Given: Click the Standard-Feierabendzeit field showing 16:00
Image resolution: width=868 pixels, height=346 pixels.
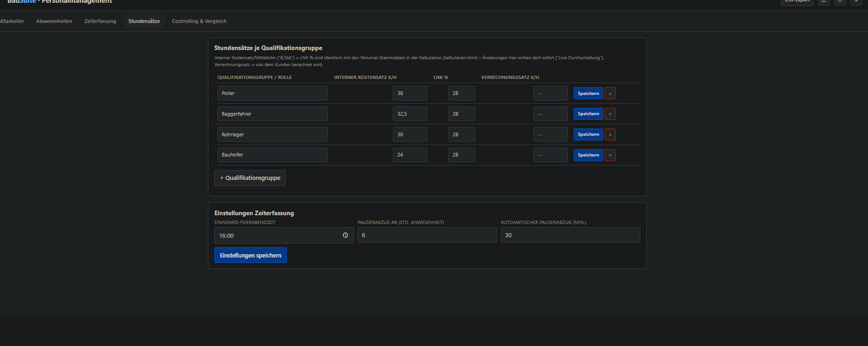Looking at the screenshot, I should tap(284, 235).
